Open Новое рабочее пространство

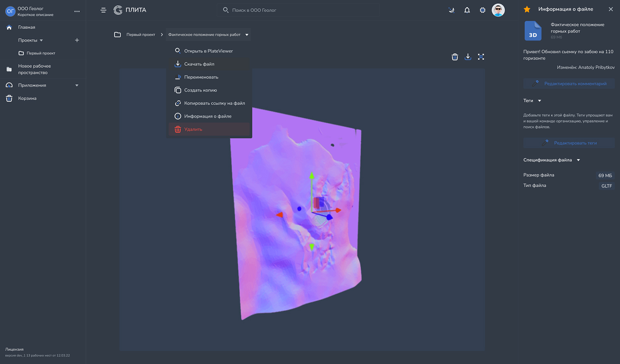click(x=34, y=69)
